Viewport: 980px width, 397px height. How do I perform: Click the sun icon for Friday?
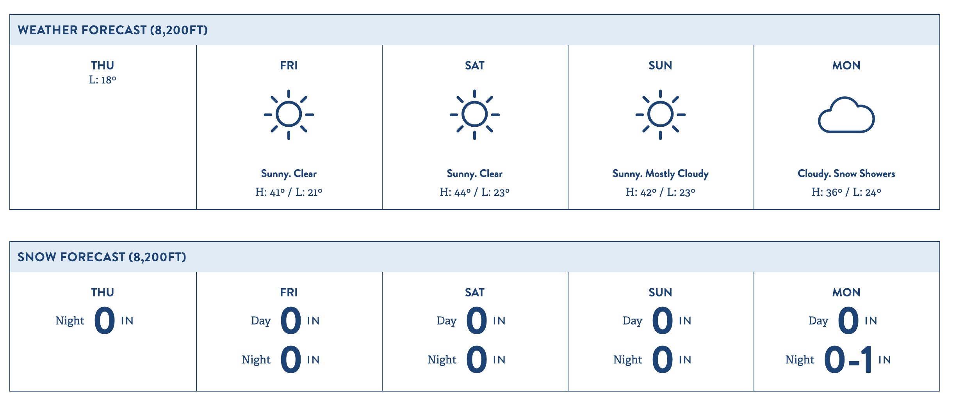289,115
